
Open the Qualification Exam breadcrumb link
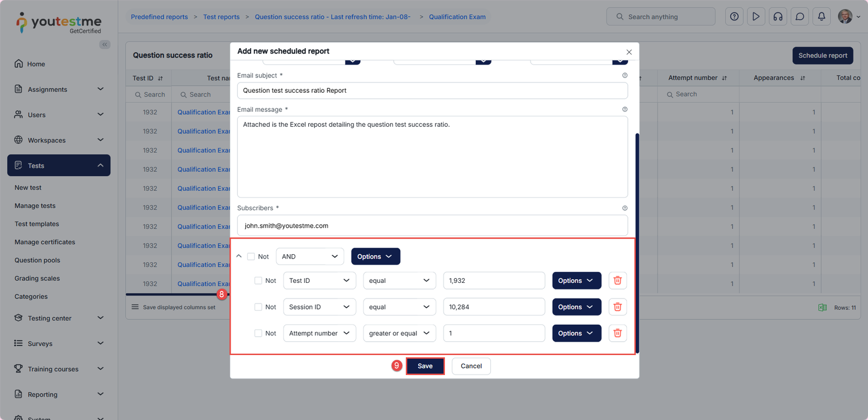coord(457,17)
